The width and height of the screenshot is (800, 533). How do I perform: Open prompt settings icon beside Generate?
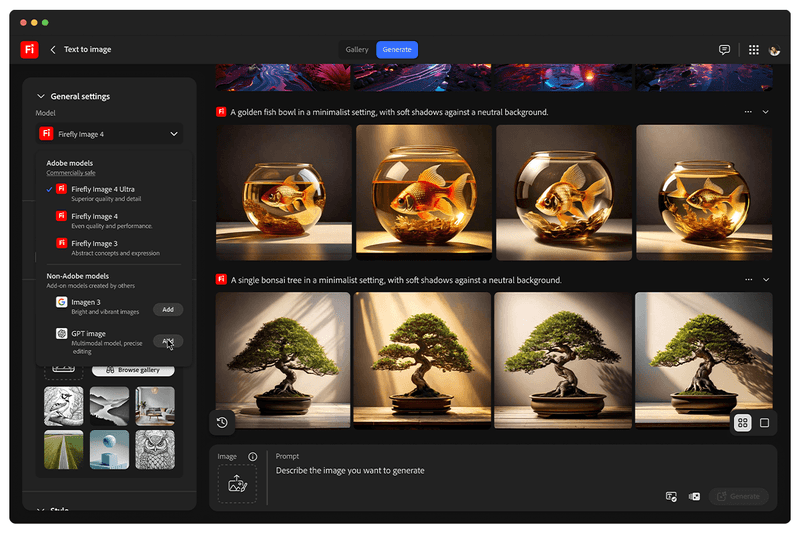tap(671, 496)
